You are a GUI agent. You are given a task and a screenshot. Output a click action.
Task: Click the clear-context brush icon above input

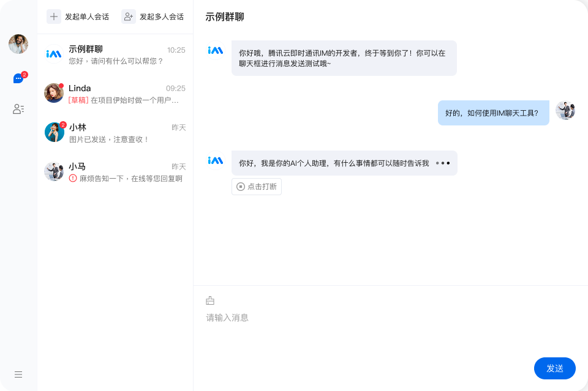[x=210, y=300]
